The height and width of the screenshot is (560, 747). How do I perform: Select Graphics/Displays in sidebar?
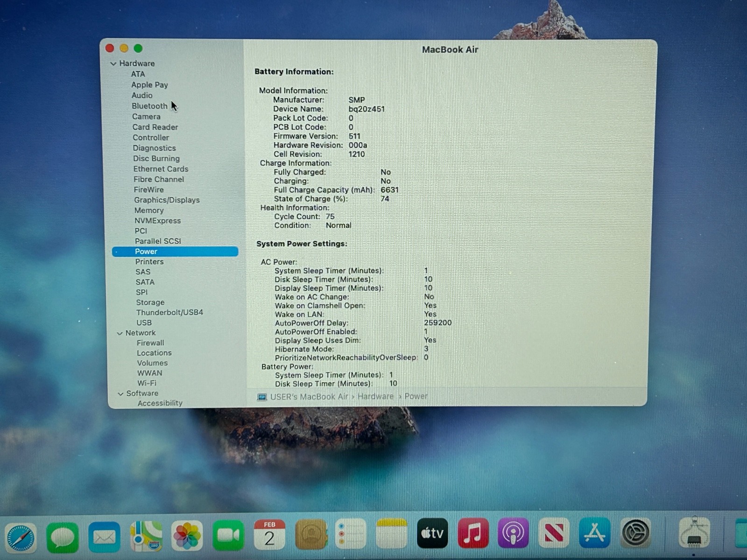coord(167,200)
